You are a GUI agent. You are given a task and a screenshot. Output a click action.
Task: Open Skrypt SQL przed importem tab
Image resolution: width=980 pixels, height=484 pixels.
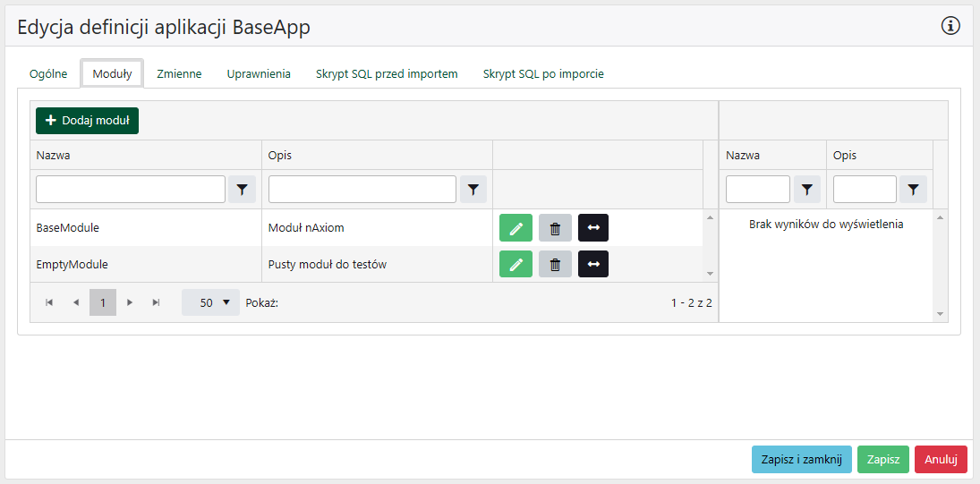coord(387,74)
